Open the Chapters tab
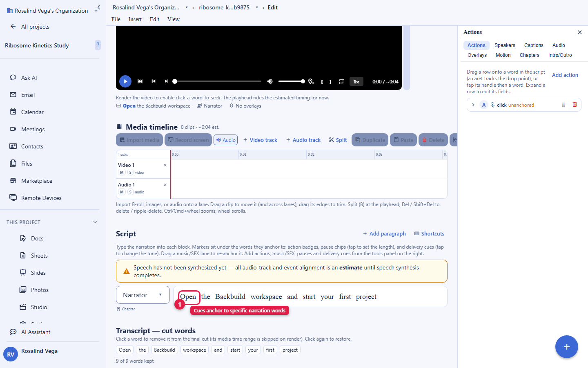 [529, 55]
